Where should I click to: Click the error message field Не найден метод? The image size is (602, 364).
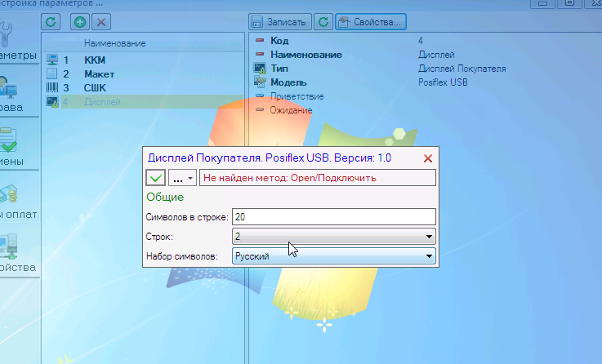pos(318,178)
